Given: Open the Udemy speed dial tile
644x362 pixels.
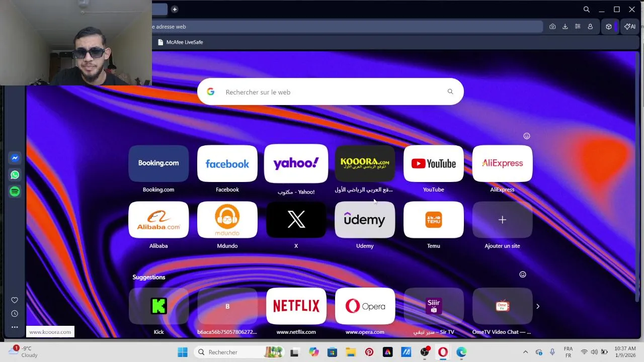Looking at the screenshot, I should pos(365,220).
